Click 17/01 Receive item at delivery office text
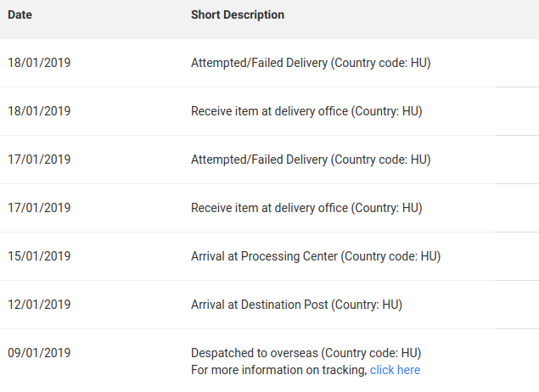Screen dimensions: 539x392 click(x=306, y=208)
